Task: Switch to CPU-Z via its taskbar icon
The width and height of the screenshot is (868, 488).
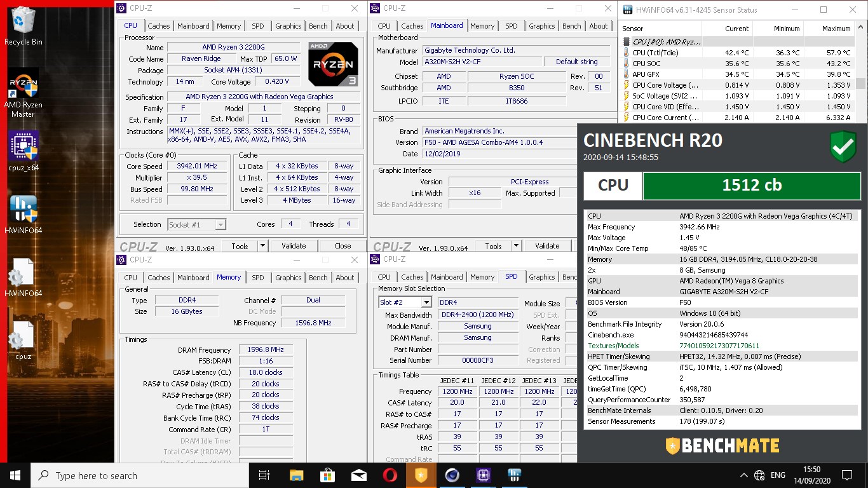Action: point(483,475)
